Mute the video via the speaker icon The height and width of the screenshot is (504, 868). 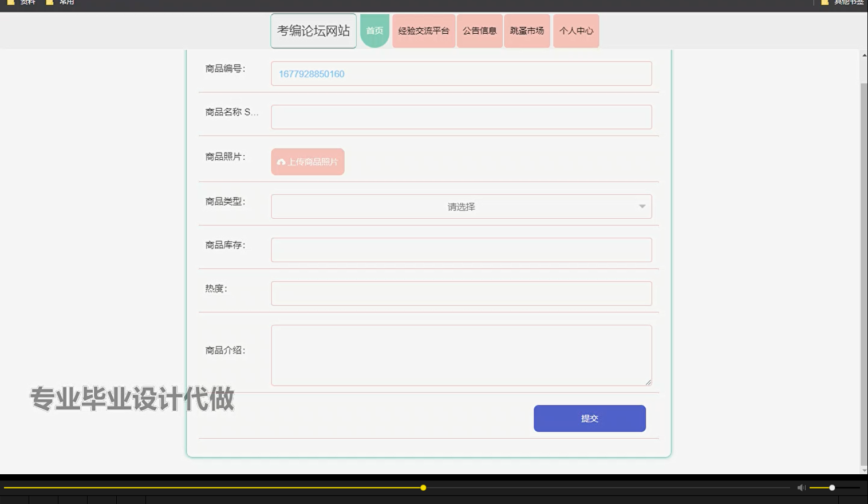pyautogui.click(x=800, y=487)
